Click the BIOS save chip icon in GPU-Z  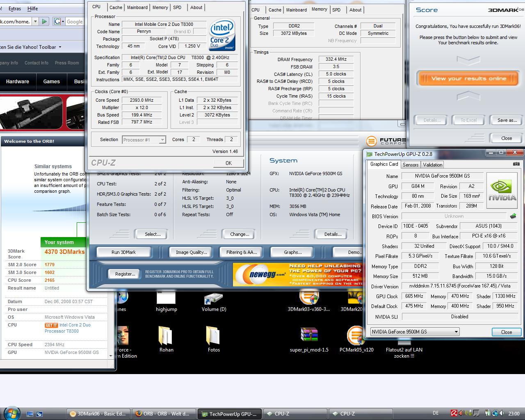coord(513,216)
